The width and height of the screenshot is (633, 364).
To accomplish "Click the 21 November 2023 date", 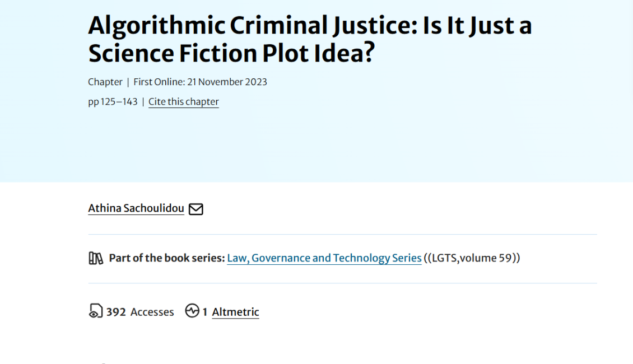I will 227,82.
